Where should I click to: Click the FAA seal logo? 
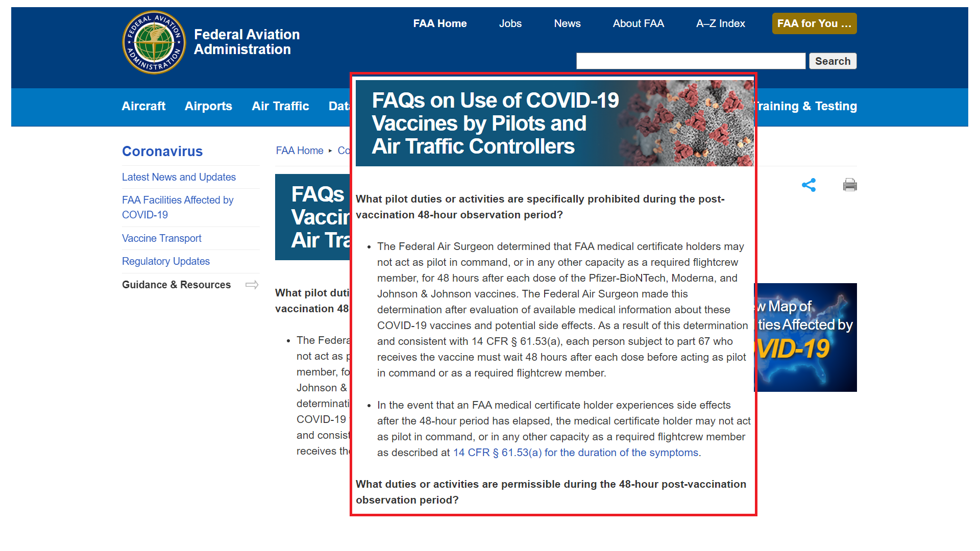[154, 42]
